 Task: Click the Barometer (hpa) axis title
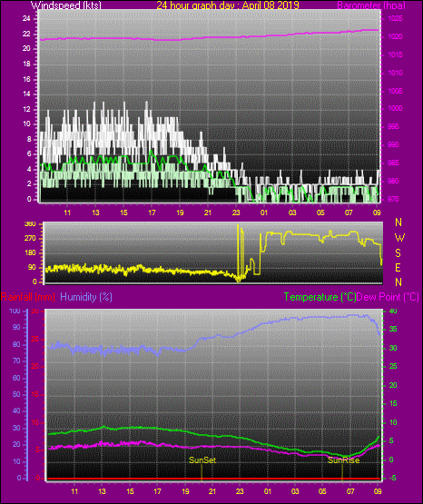371,5
